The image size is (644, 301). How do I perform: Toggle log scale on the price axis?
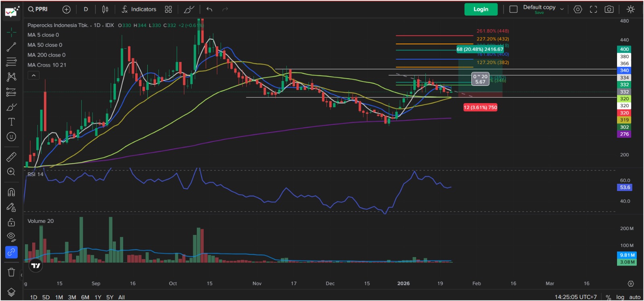pyautogui.click(x=620, y=297)
